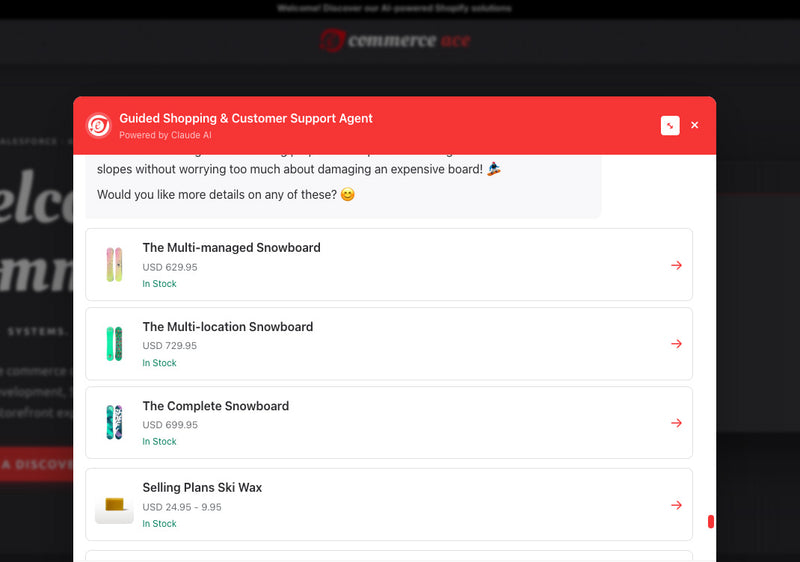This screenshot has height=562, width=800.
Task: Close the support agent chat panel
Action: coord(694,125)
